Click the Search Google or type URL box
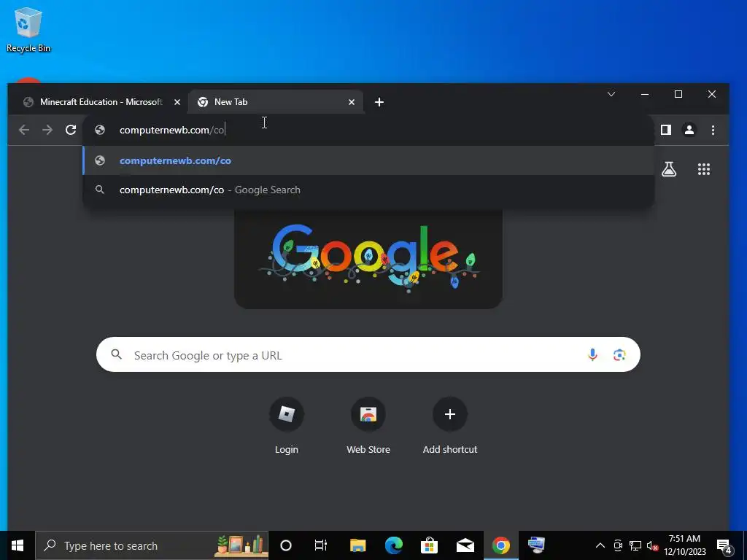 (x=368, y=355)
